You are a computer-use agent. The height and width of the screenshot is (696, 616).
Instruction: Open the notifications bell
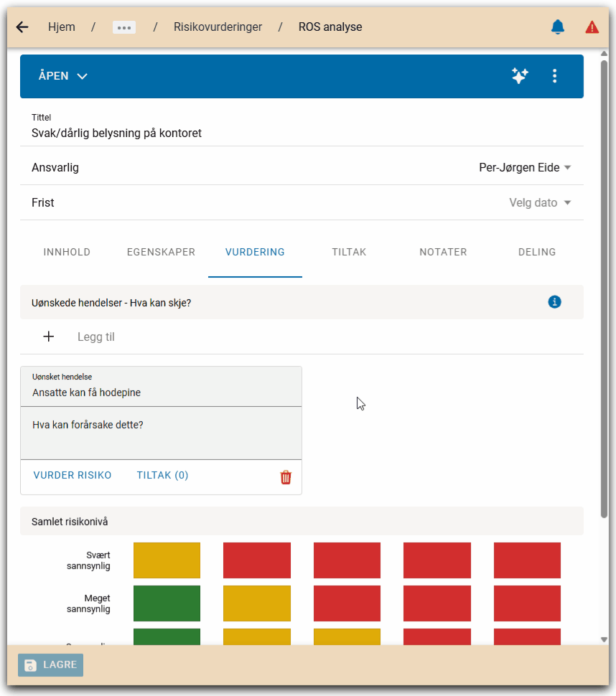tap(558, 27)
